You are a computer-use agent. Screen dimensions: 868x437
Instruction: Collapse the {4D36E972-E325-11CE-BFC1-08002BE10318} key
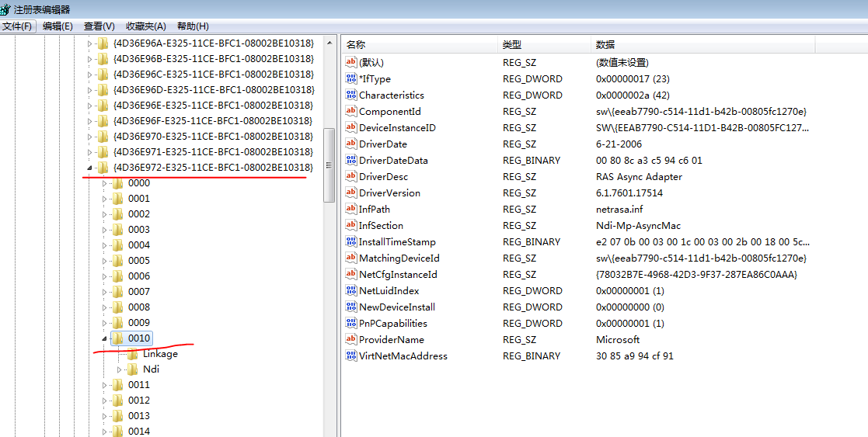pyautogui.click(x=89, y=168)
